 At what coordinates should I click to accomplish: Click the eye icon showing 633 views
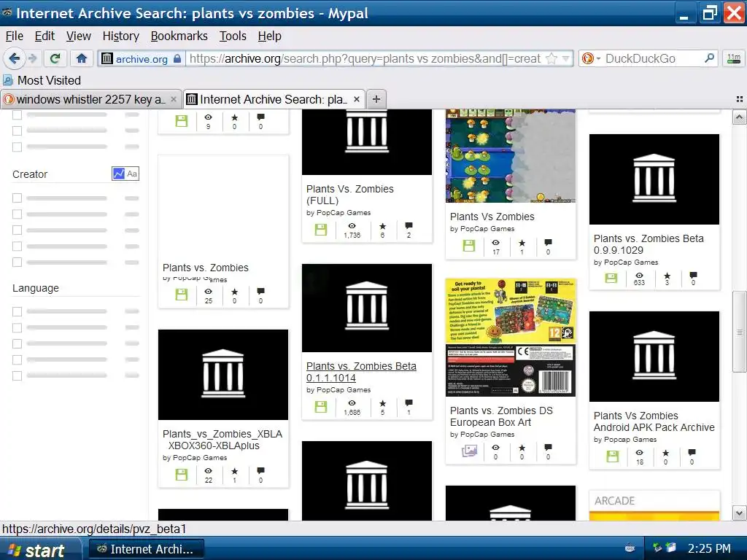point(639,275)
